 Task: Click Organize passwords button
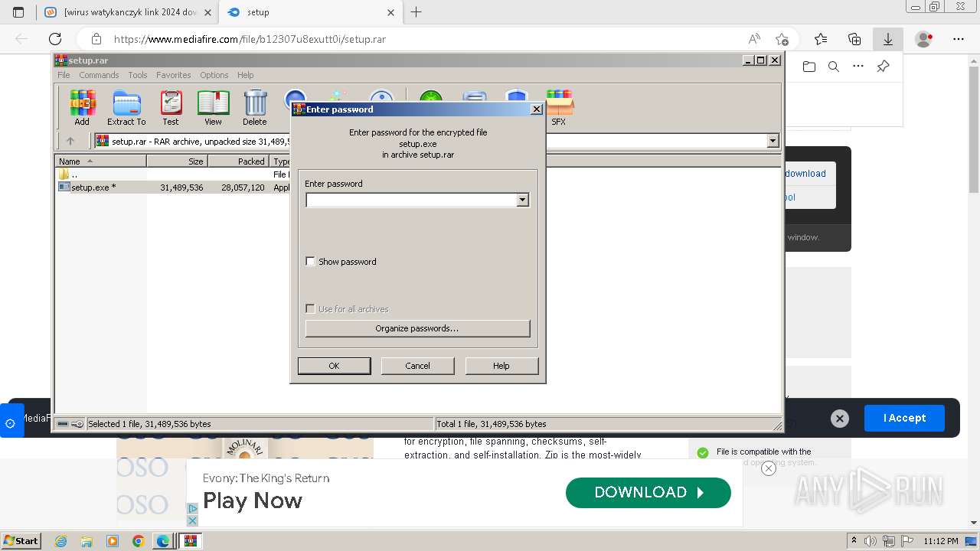pos(417,328)
